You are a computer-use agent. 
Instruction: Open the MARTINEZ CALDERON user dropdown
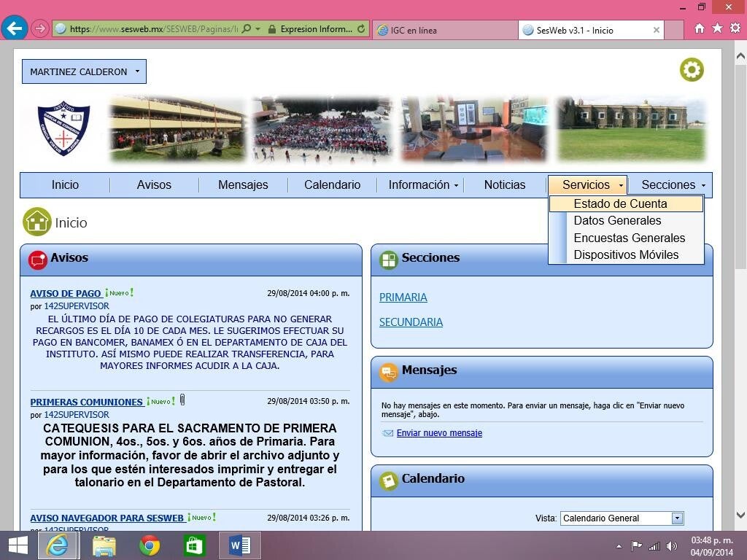click(x=84, y=71)
